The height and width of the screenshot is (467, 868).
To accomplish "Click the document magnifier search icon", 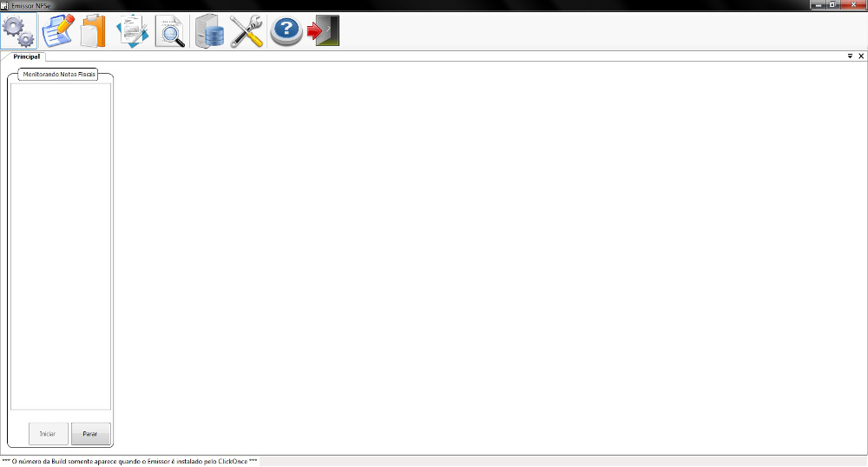I will coord(170,31).
